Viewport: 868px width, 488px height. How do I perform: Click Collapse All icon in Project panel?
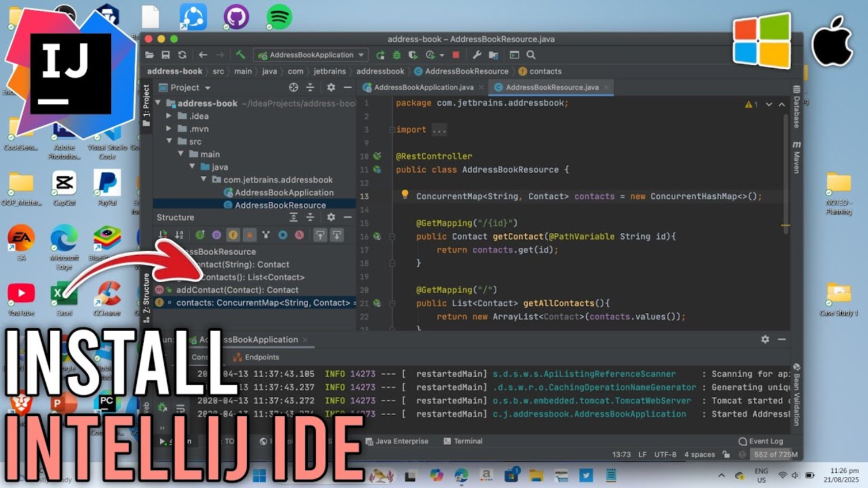click(x=311, y=87)
